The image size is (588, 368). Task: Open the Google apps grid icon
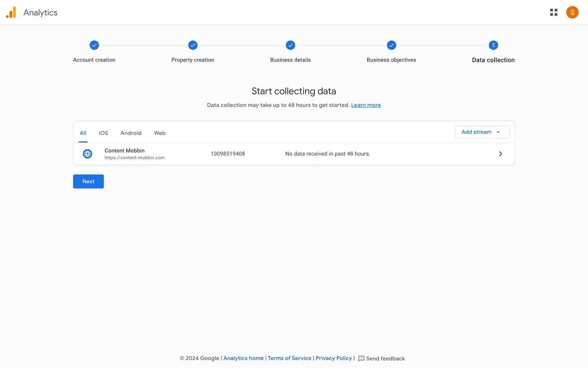click(x=554, y=12)
